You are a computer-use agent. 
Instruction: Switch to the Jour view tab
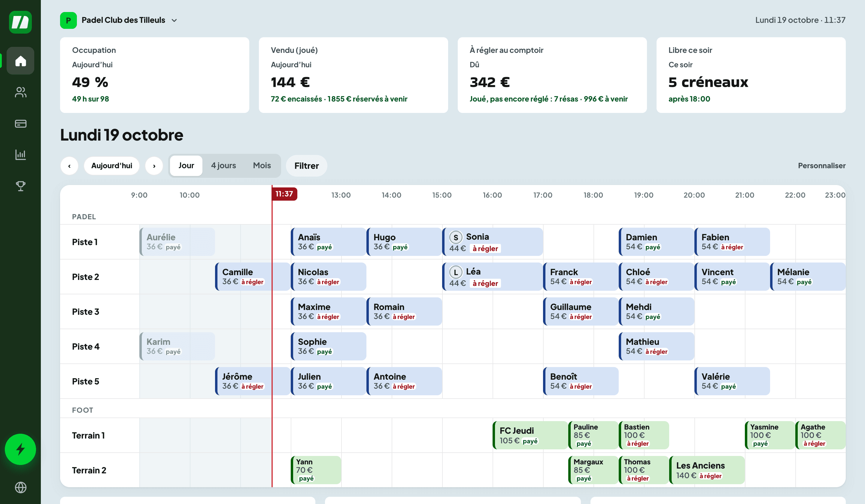[x=186, y=165]
